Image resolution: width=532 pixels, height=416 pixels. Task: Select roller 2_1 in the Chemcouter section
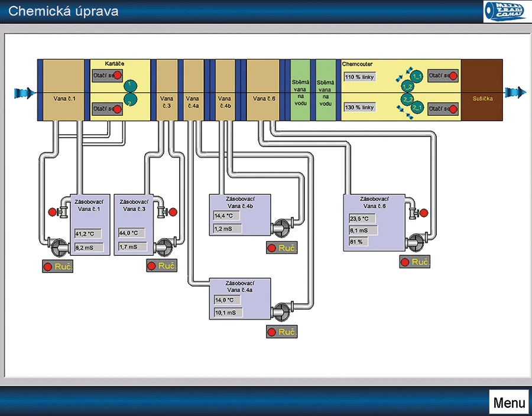click(x=418, y=108)
